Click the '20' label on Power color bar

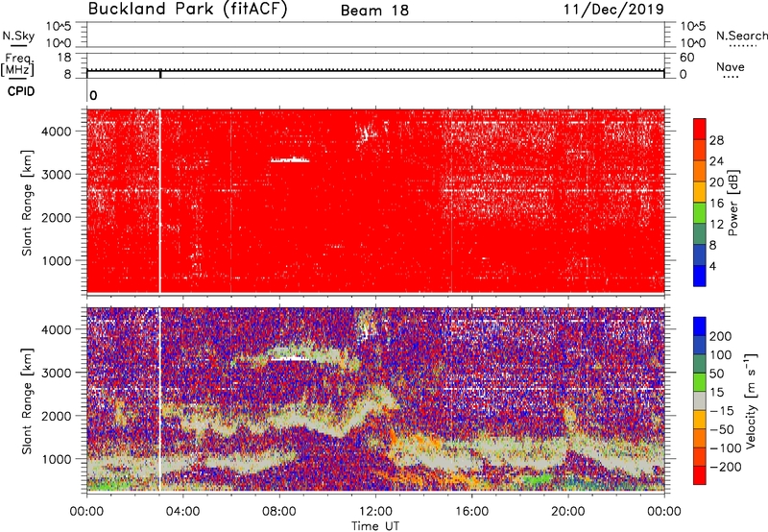click(x=716, y=182)
